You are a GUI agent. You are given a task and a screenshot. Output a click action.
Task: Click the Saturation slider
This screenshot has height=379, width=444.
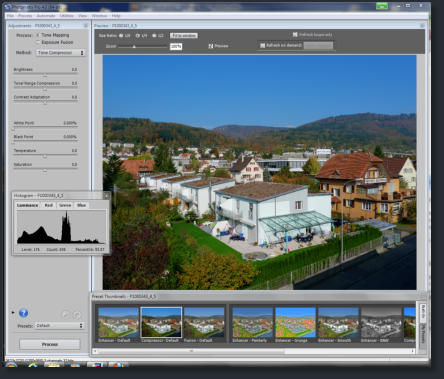[x=45, y=169]
